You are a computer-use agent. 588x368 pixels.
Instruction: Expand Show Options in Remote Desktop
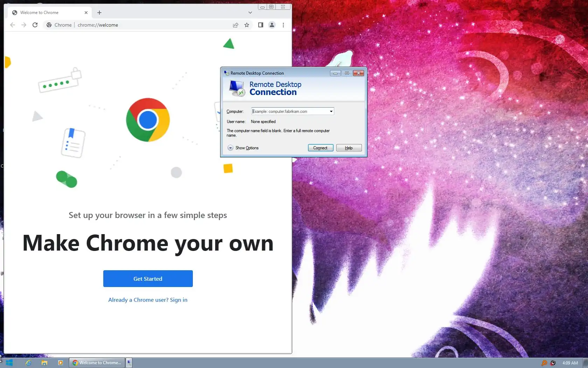tap(243, 148)
